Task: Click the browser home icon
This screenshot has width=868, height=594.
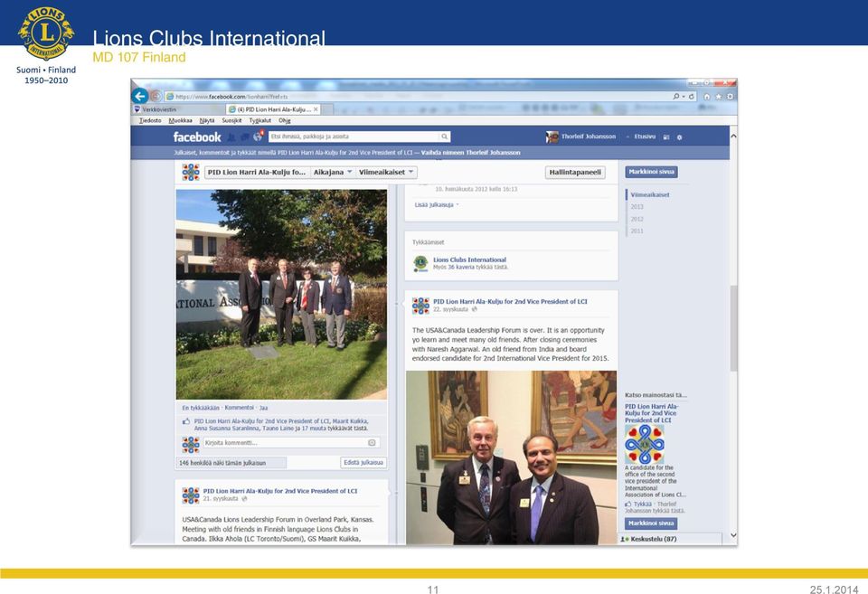Action: 707,97
